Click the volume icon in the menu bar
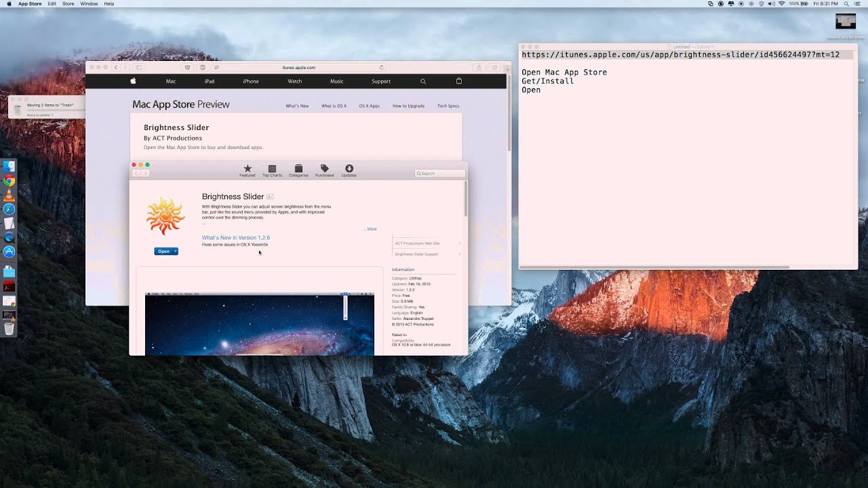The height and width of the screenshot is (488, 868). tap(772, 3)
